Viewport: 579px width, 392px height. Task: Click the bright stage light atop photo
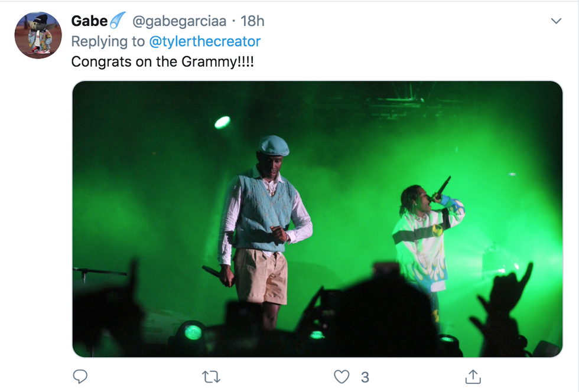(x=222, y=122)
